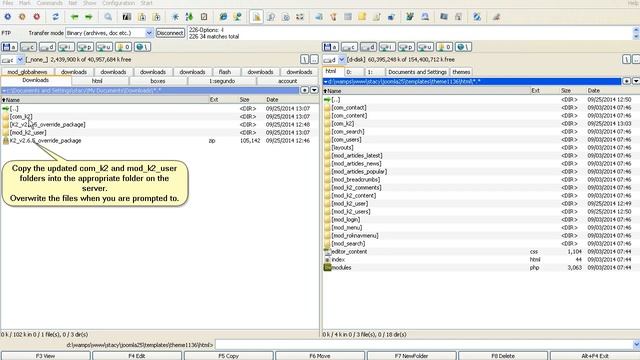Click the F4 Edit button
640x360 pixels.
(137, 356)
